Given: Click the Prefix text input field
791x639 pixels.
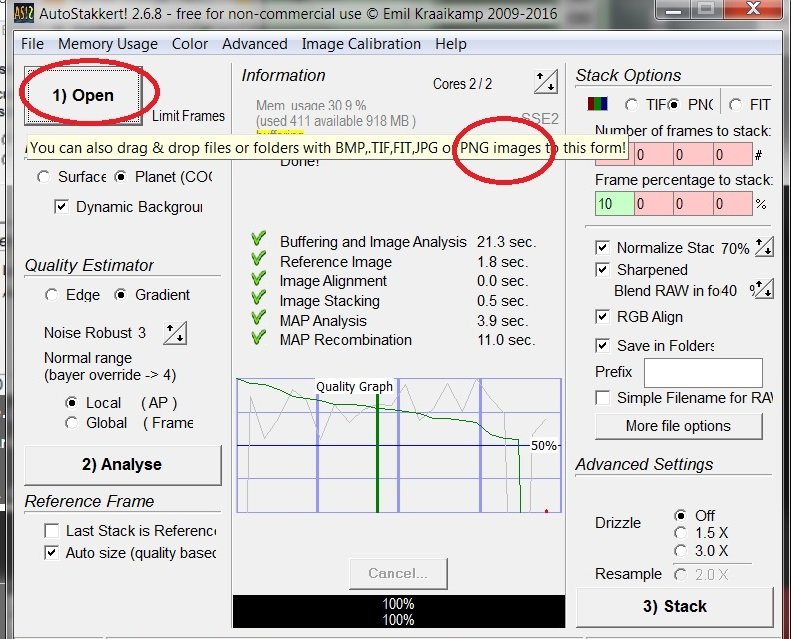Looking at the screenshot, I should point(703,372).
